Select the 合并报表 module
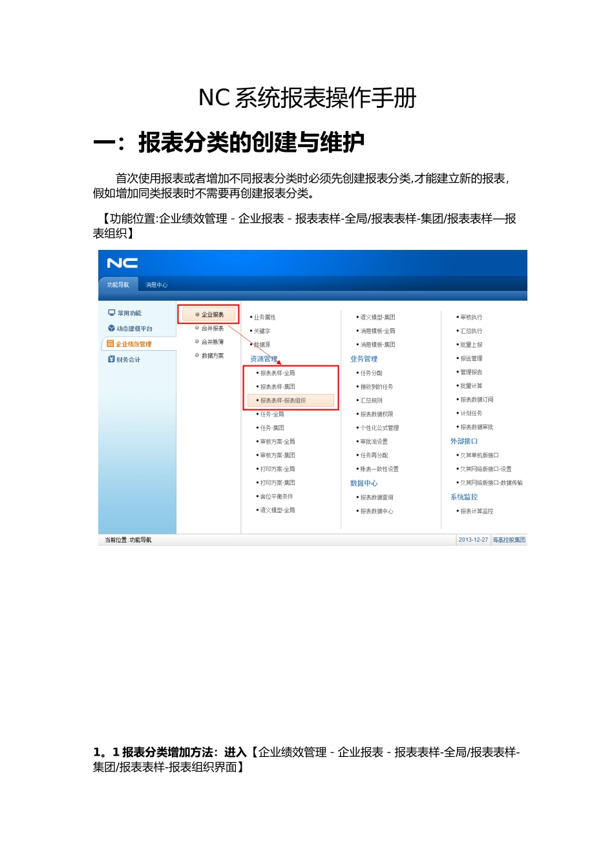The height and width of the screenshot is (868, 614). [213, 328]
